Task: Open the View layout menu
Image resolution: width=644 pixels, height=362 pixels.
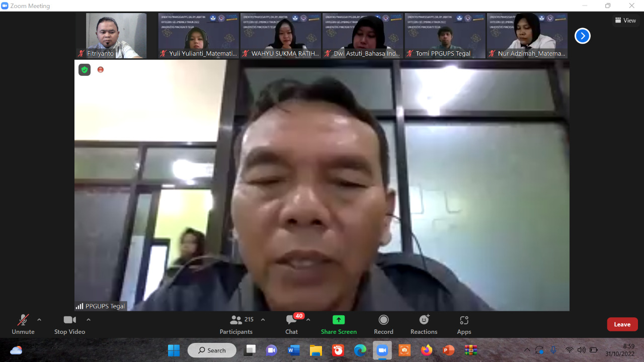Action: click(625, 21)
